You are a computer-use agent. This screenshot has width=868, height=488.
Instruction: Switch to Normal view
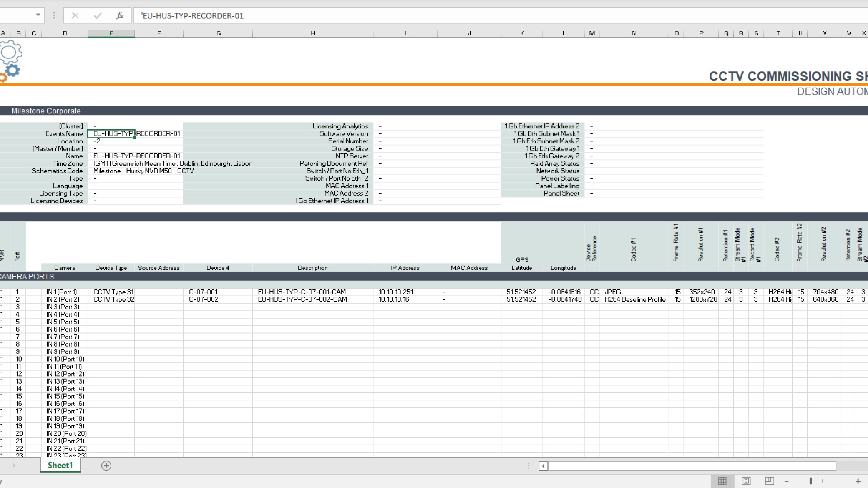point(722,481)
